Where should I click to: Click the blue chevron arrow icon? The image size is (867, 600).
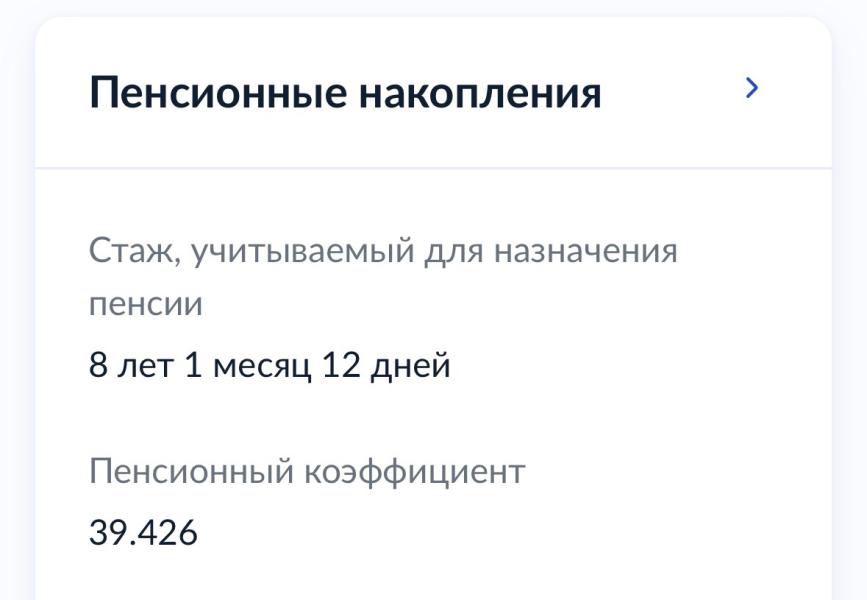point(752,89)
